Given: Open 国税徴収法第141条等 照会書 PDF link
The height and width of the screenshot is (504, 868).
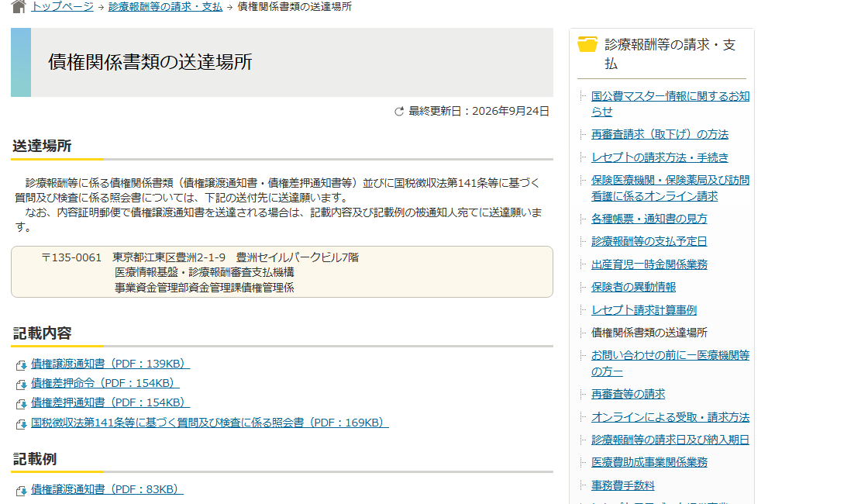Looking at the screenshot, I should click(210, 423).
